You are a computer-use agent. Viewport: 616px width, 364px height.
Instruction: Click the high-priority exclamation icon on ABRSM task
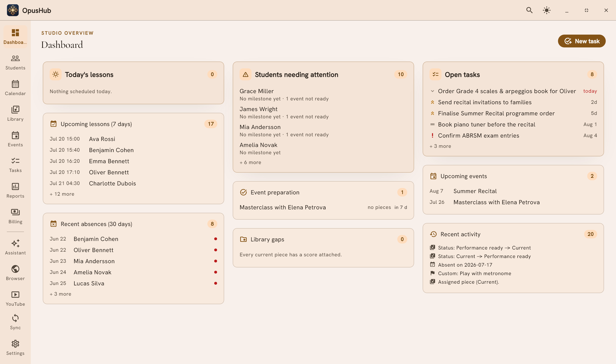pyautogui.click(x=432, y=135)
